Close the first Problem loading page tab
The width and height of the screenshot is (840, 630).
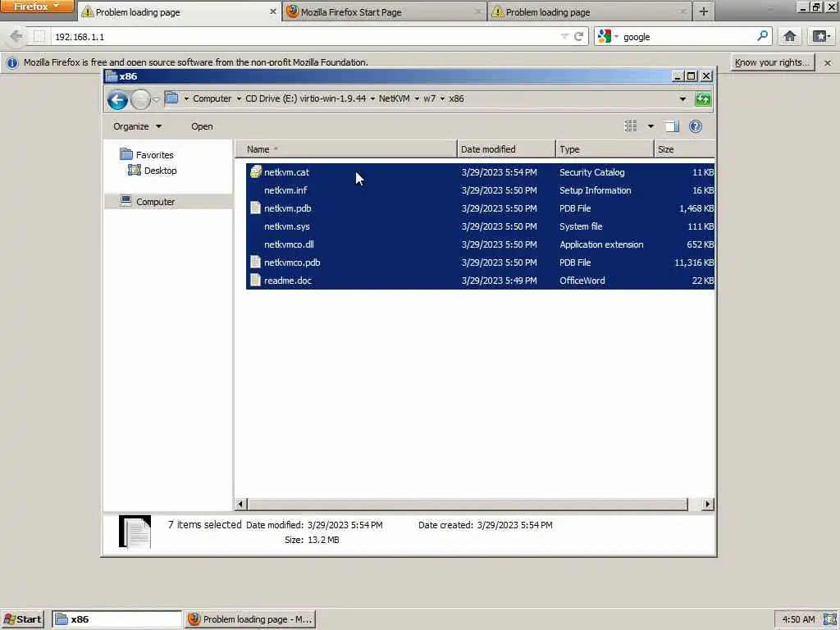tap(272, 11)
